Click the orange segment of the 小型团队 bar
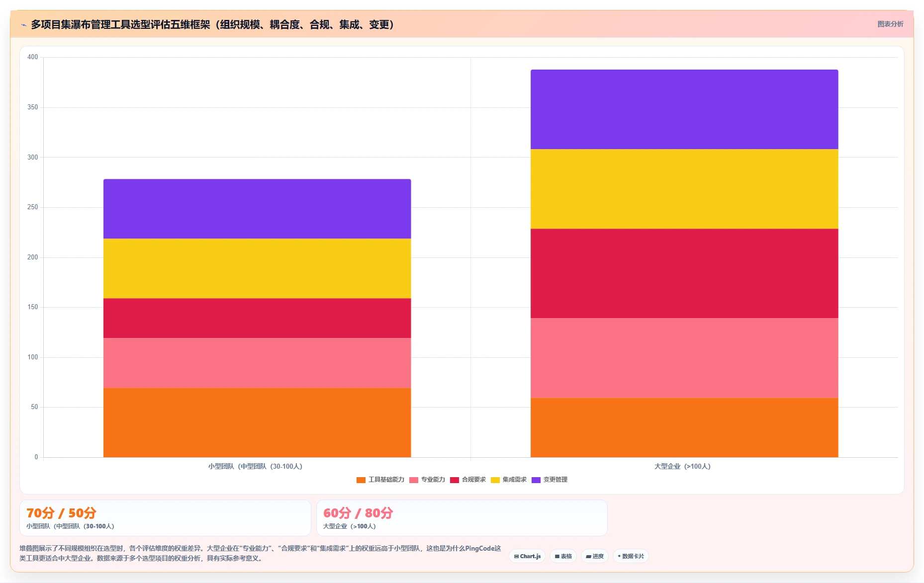 point(257,422)
